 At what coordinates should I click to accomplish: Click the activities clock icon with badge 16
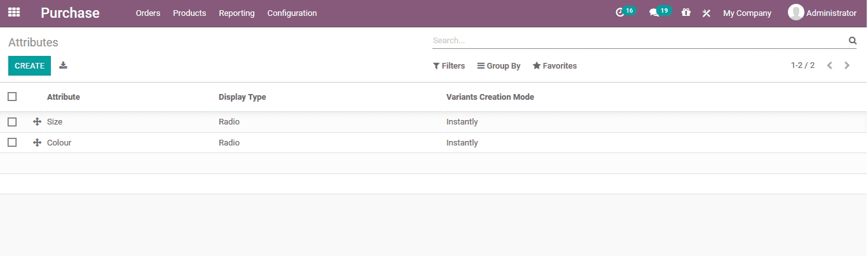pos(621,13)
